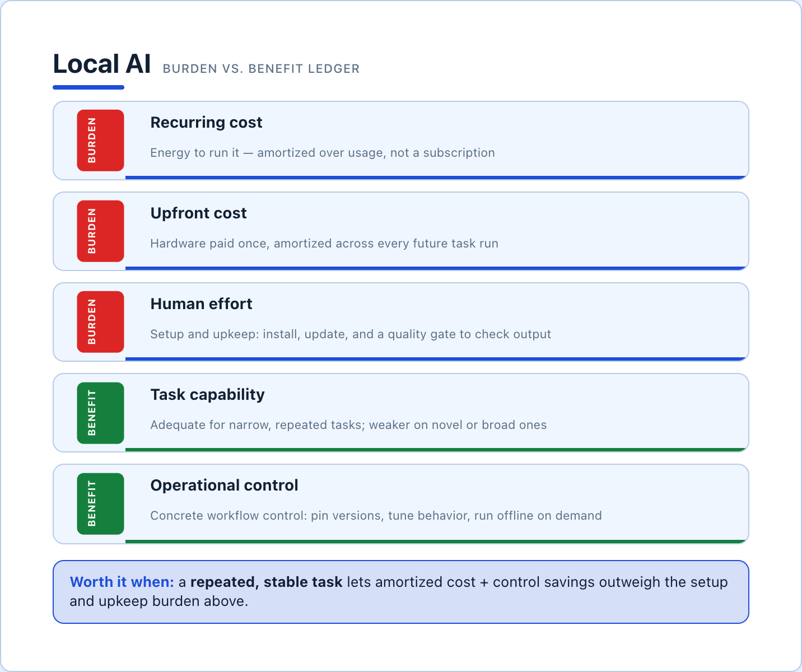The height and width of the screenshot is (672, 802).
Task: Select the Recurring cost heading
Action: (206, 123)
